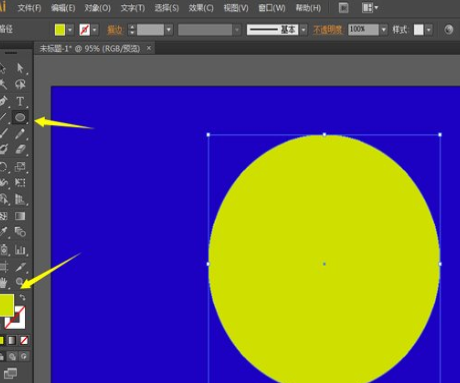This screenshot has height=383, width=460.
Task: Click the control bar stroke none swatch
Action: [85, 30]
